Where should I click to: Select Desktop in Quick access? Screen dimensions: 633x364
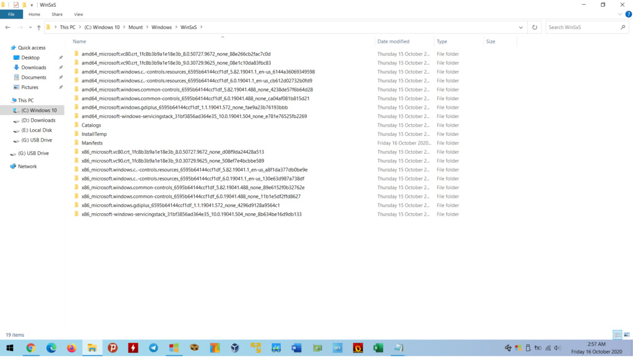30,57
